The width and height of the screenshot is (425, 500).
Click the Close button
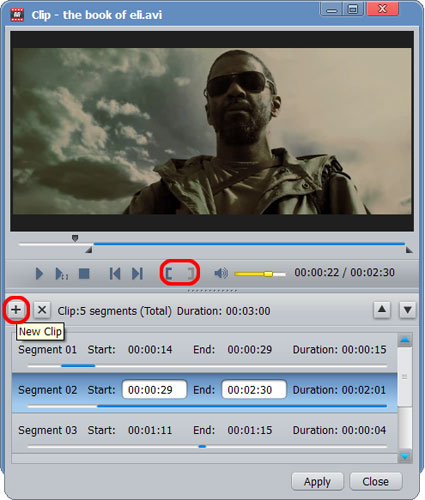pyautogui.click(x=376, y=482)
